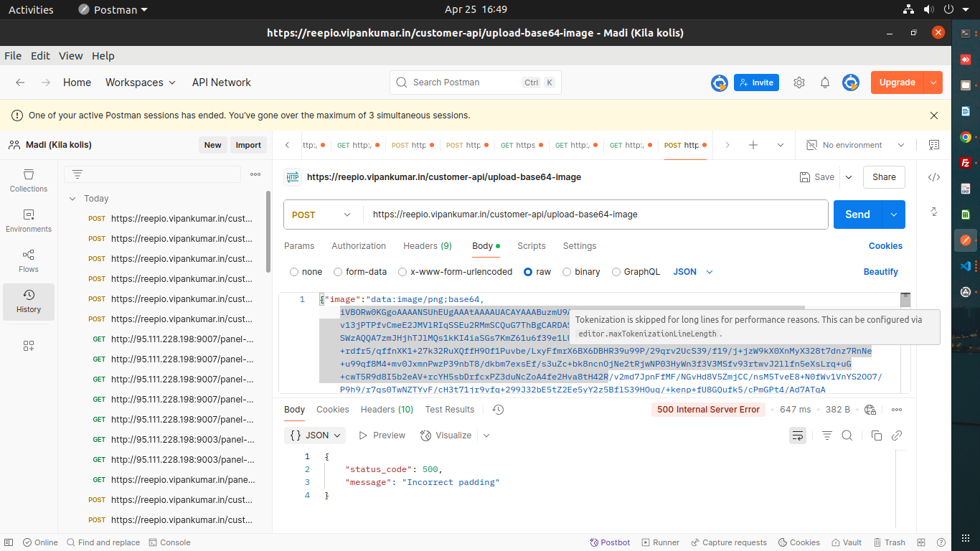Collapse the Today history group

tap(72, 199)
